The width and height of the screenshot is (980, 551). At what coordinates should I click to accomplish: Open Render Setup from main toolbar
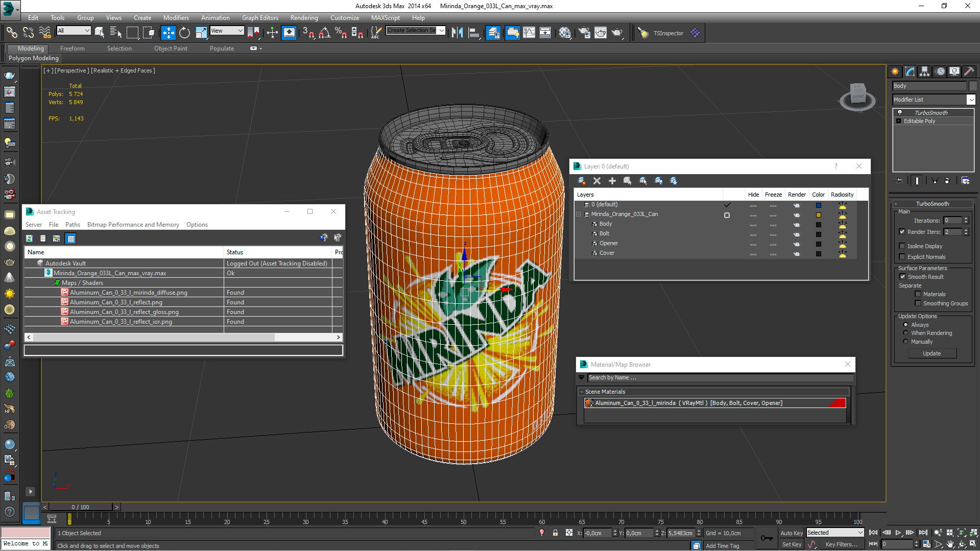[584, 33]
